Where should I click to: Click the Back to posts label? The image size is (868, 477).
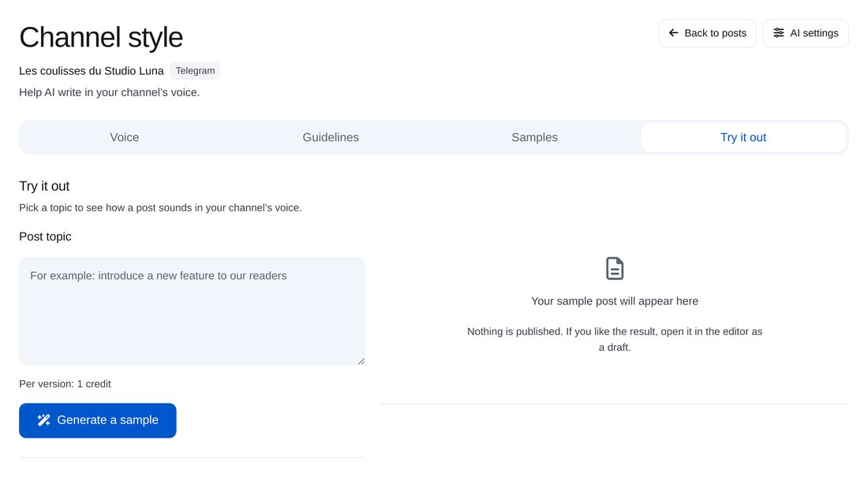coord(715,33)
